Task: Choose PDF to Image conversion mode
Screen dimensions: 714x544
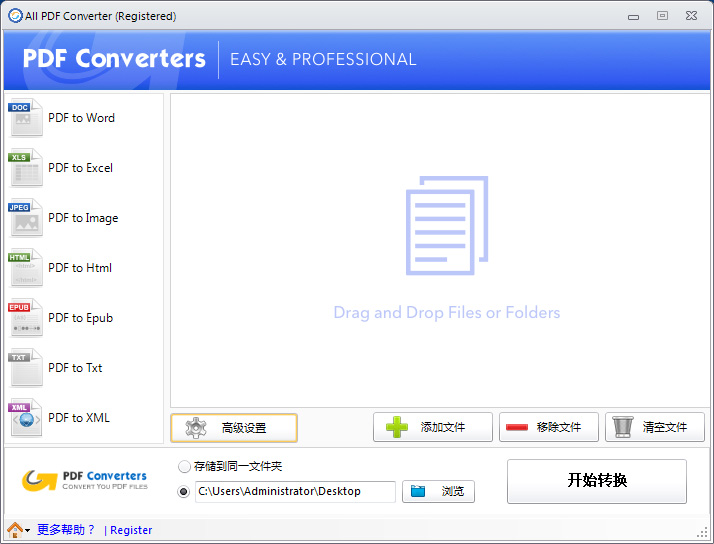Action: pos(83,218)
